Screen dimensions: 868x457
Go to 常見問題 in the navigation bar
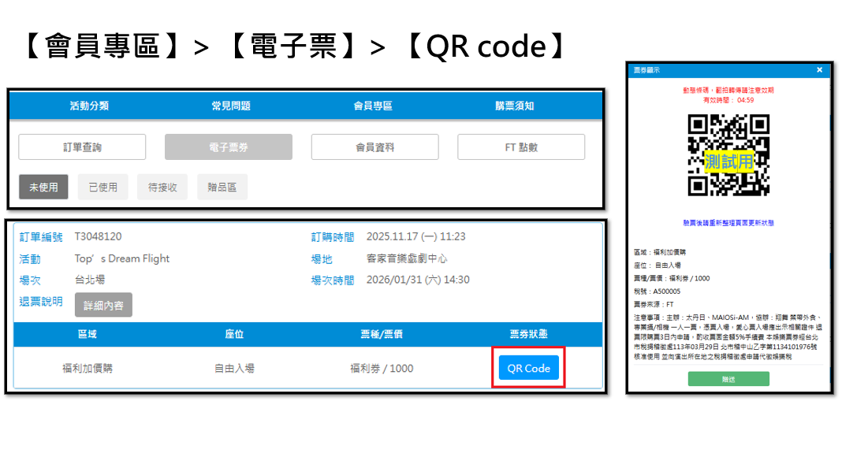tap(231, 106)
